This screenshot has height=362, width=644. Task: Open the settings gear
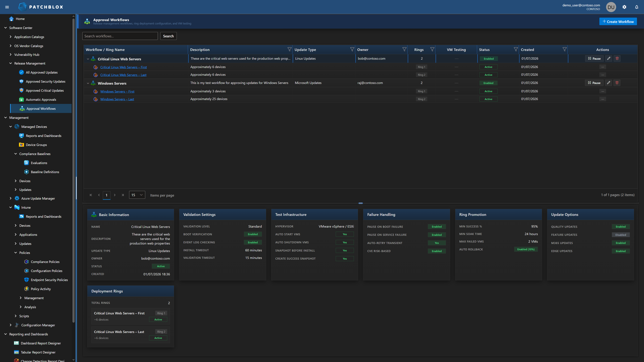(x=624, y=7)
